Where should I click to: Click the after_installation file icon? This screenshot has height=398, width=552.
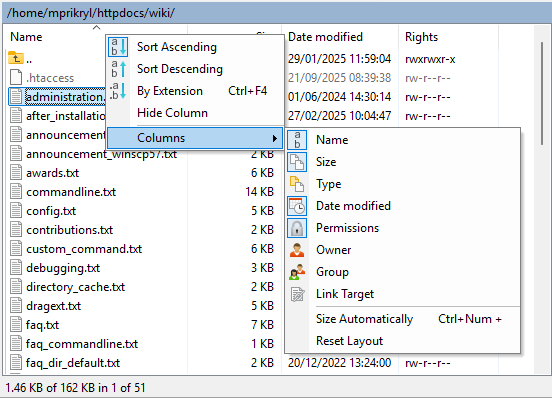click(16, 115)
